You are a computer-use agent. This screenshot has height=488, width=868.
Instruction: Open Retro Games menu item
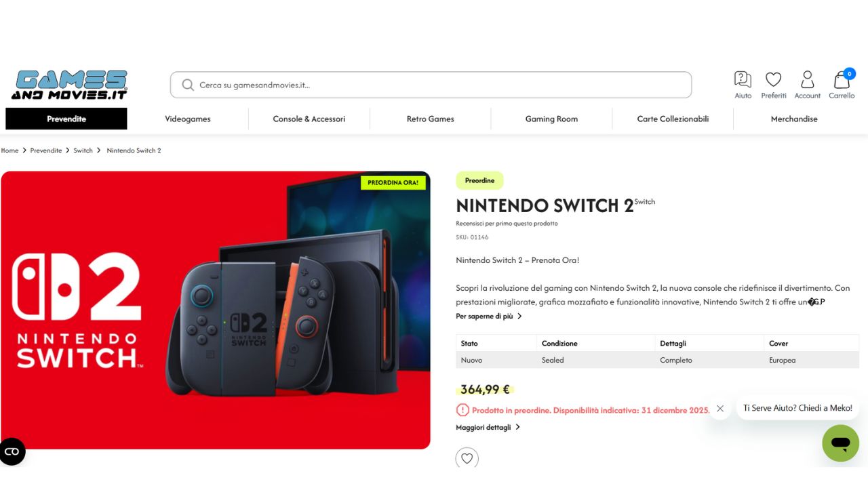[431, 119]
